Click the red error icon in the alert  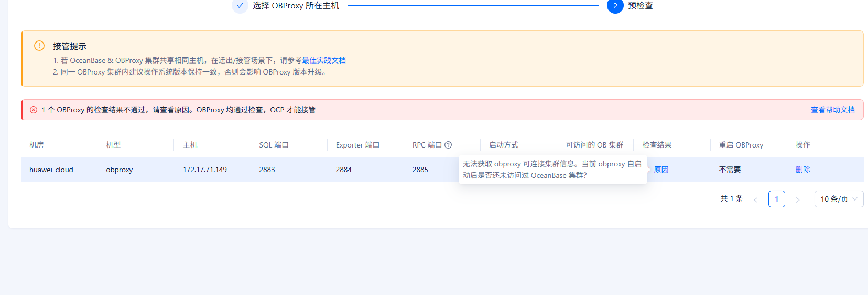(34, 110)
